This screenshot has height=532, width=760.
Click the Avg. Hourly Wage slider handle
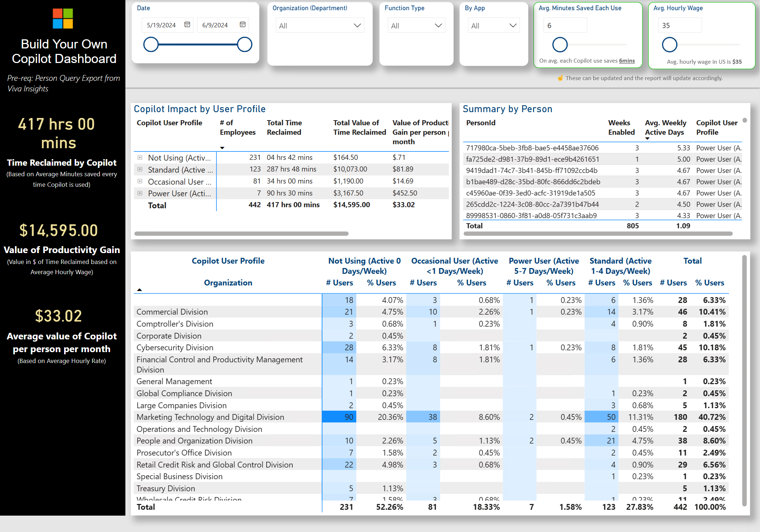click(x=669, y=44)
